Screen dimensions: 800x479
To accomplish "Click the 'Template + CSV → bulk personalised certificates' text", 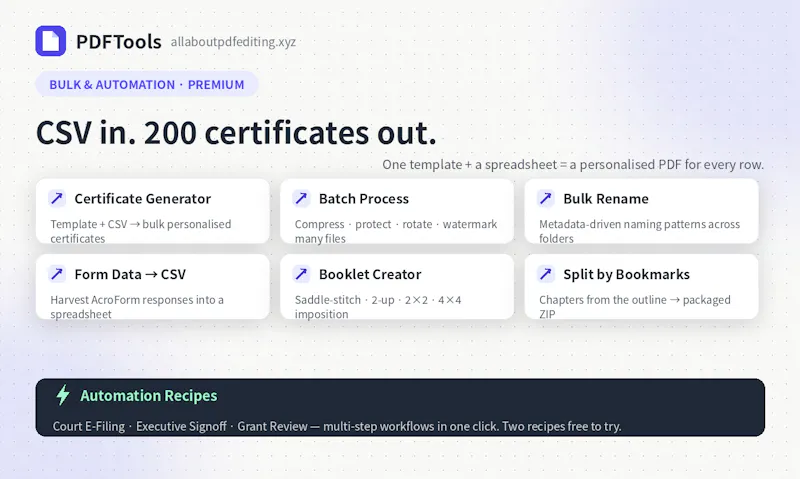I will click(x=141, y=231).
